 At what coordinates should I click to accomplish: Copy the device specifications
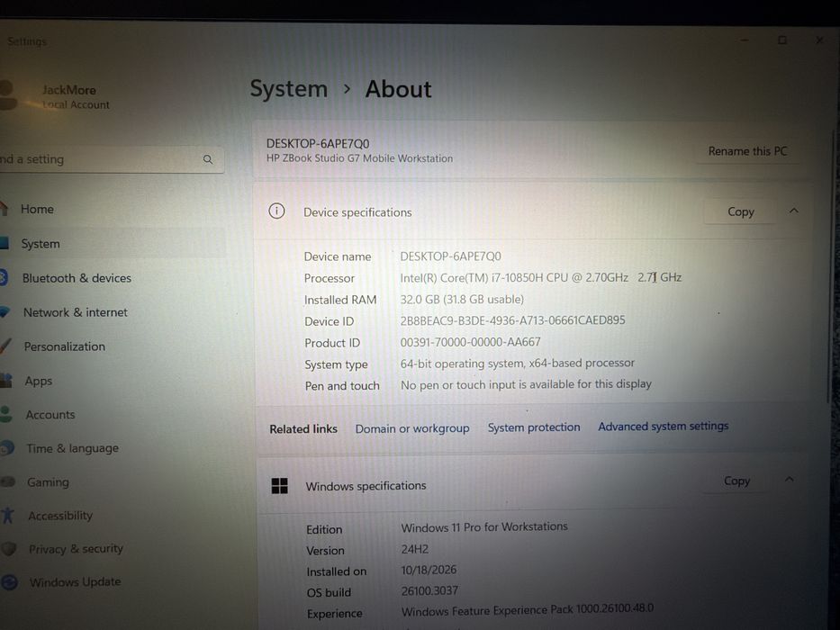(740, 211)
